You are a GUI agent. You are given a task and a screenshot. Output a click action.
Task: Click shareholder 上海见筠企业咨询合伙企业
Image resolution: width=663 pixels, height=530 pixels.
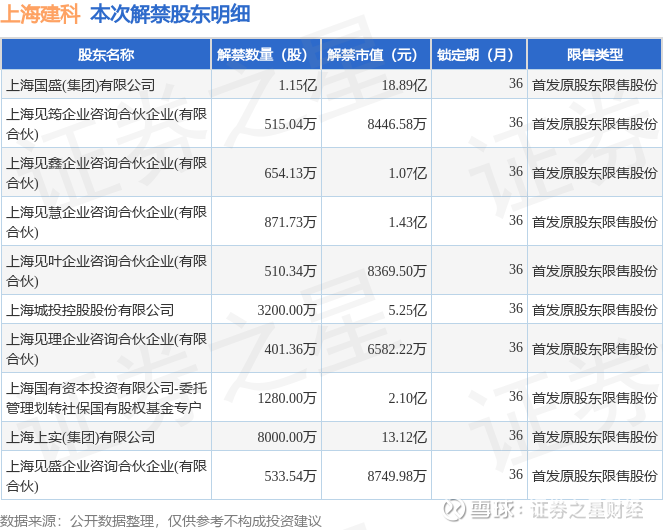coord(106,124)
